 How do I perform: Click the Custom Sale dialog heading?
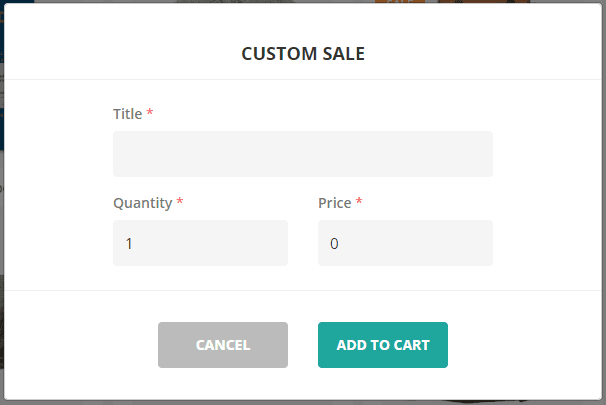[303, 54]
